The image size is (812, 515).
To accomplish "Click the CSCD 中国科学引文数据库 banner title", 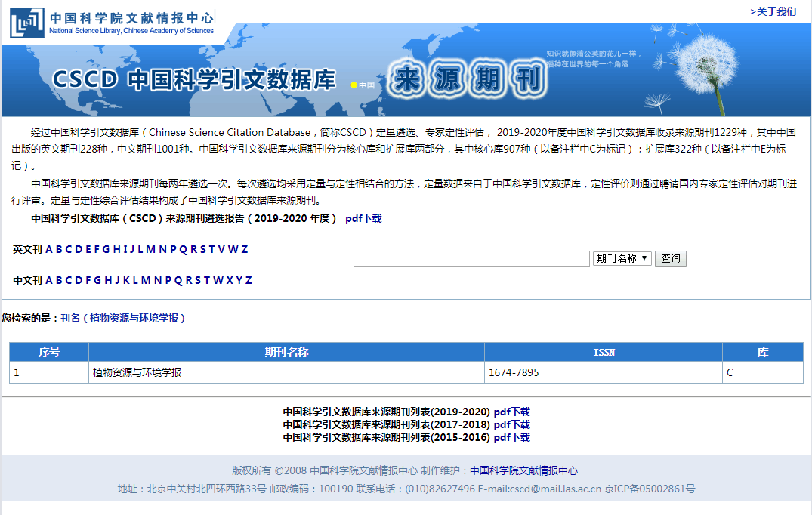I will pos(193,80).
